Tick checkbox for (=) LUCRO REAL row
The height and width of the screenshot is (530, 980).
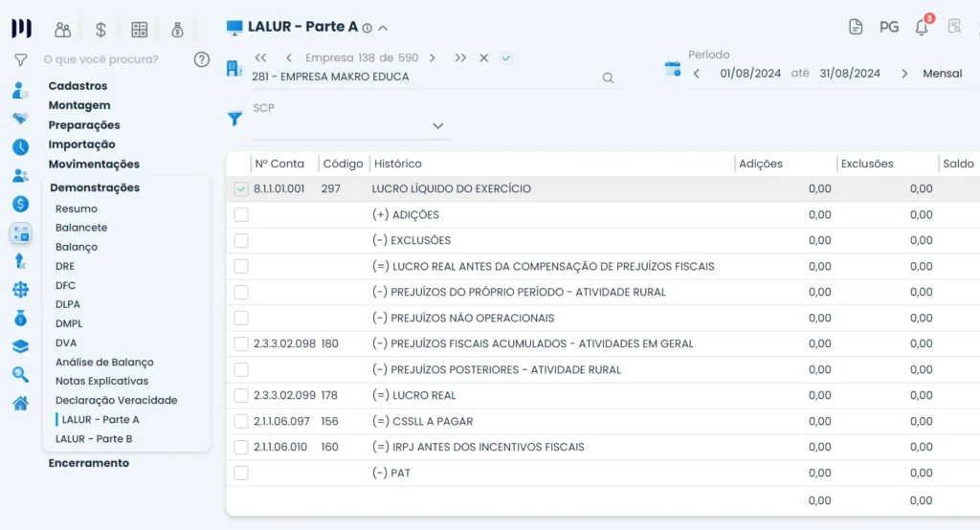pos(241,396)
